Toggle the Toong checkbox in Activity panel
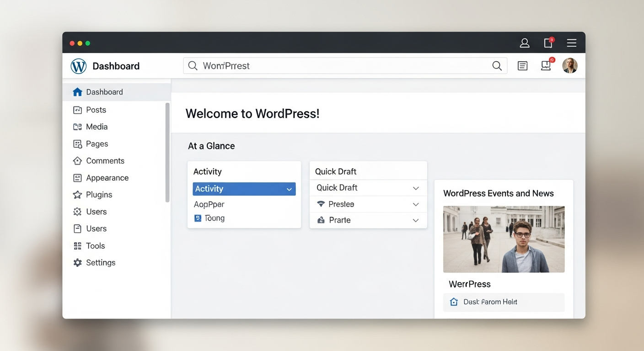Image resolution: width=644 pixels, height=351 pixels. point(199,218)
